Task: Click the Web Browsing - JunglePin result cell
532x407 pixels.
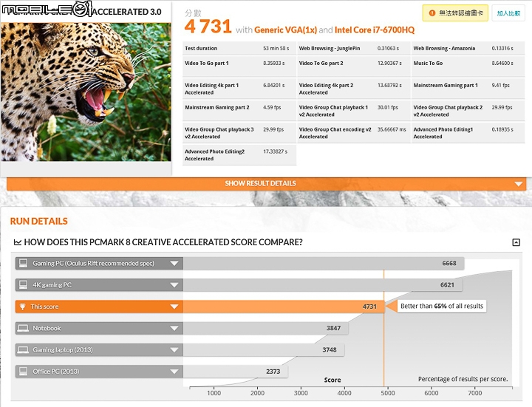Action: pos(353,49)
